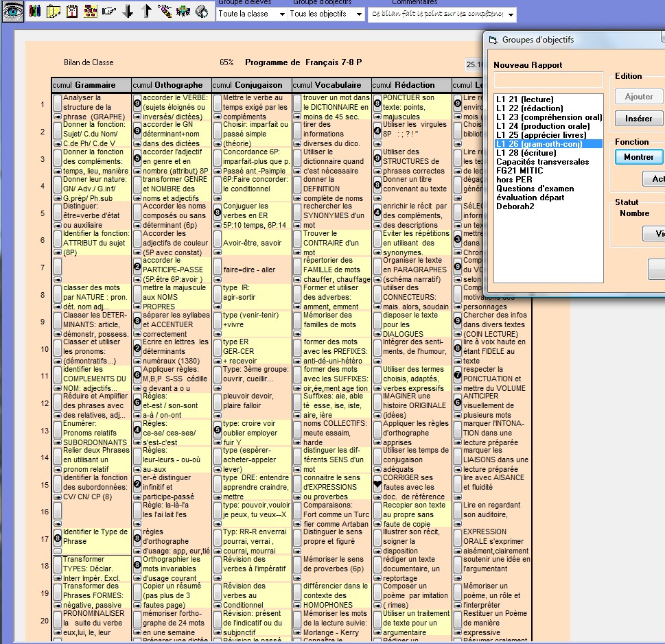This screenshot has height=644, width=665.
Task: Click the Nouveau Rapport text field
Action: click(x=548, y=80)
